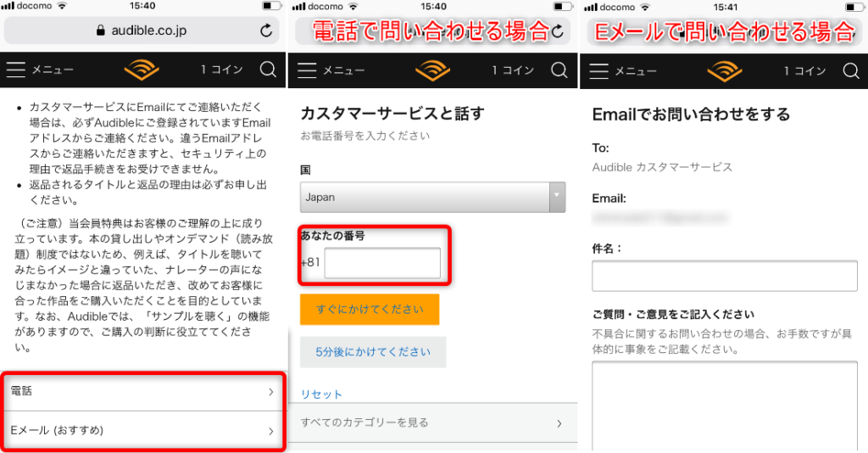868x453 pixels.
Task: Tap battery icon in left status bar
Action: pos(270,6)
